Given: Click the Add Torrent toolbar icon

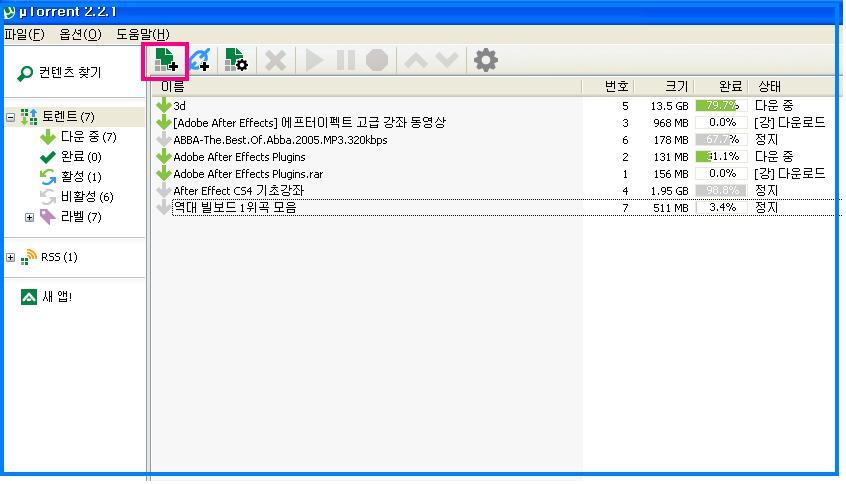Looking at the screenshot, I should coord(166,60).
